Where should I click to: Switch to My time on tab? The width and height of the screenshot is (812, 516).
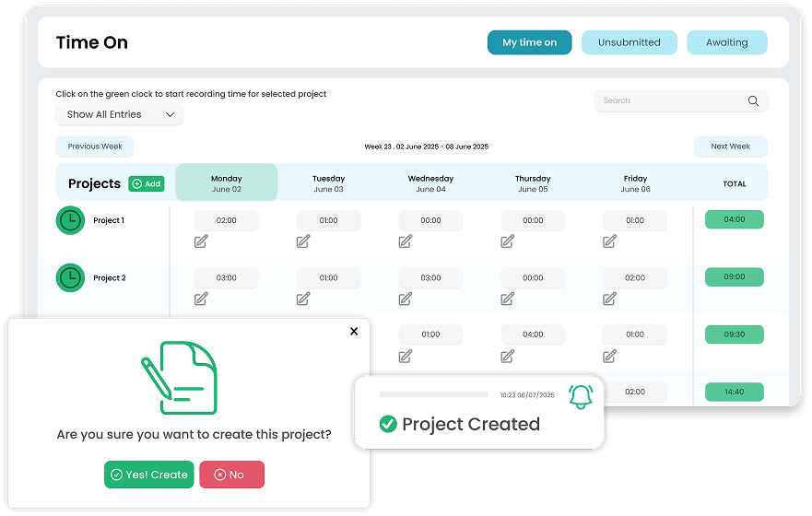point(529,42)
